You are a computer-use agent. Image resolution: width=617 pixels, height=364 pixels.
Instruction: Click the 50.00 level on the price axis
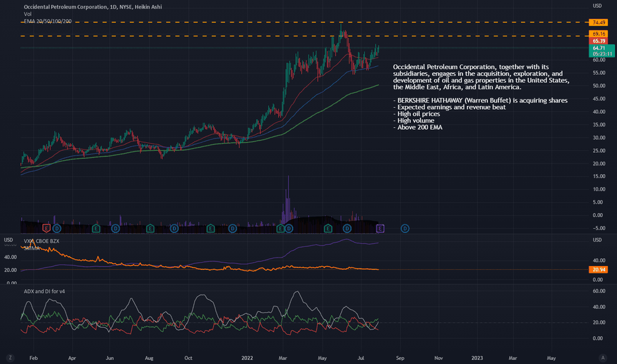coord(598,86)
